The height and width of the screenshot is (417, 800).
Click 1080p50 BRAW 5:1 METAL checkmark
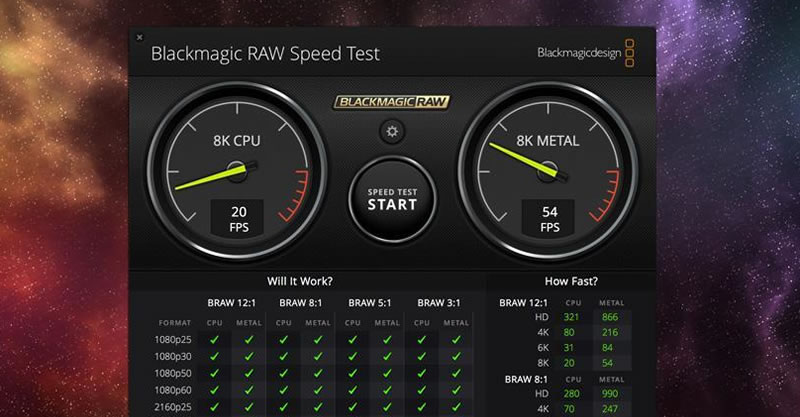coord(387,373)
